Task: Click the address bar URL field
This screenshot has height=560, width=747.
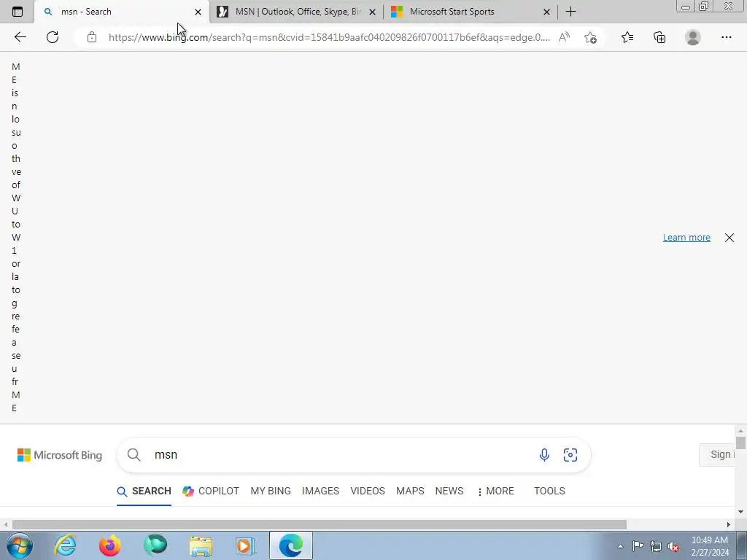Action: 329,37
